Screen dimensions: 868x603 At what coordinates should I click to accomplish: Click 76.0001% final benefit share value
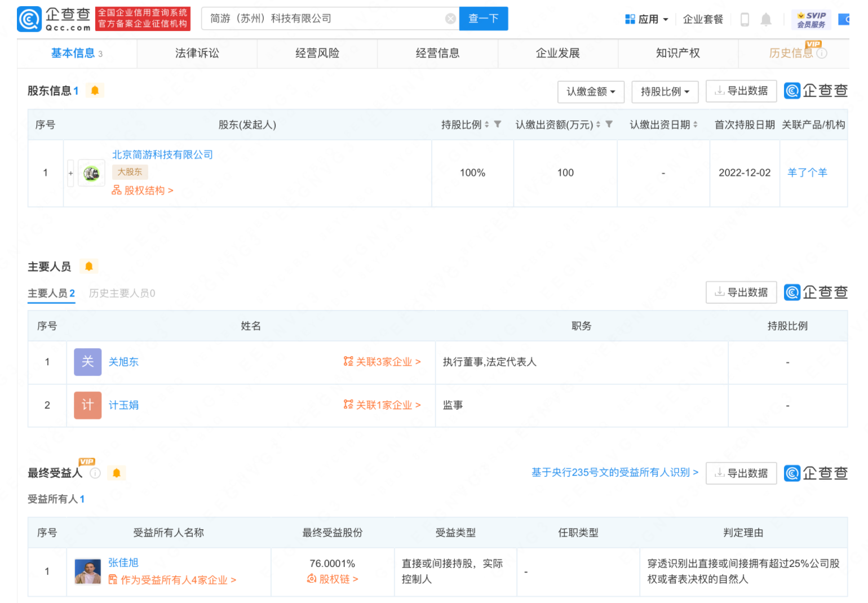click(x=333, y=564)
